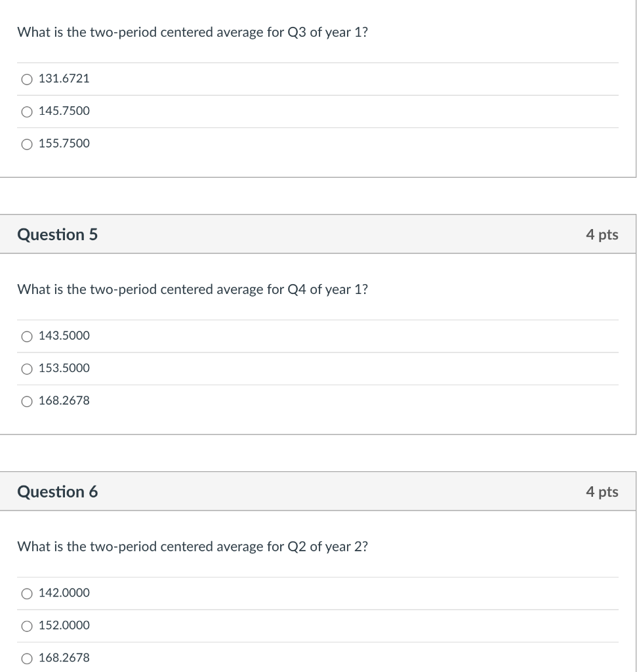Pick 168.2678 in Question 6
The height and width of the screenshot is (672, 637).
26,658
